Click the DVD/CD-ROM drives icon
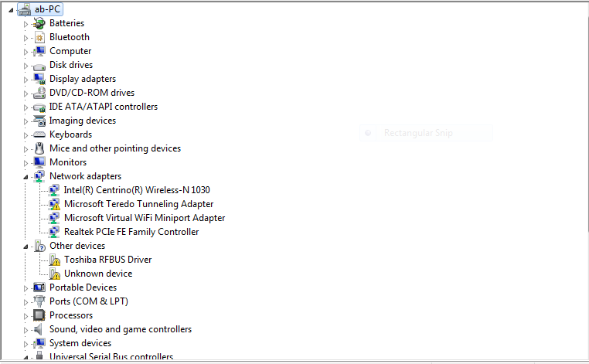 pyautogui.click(x=39, y=93)
